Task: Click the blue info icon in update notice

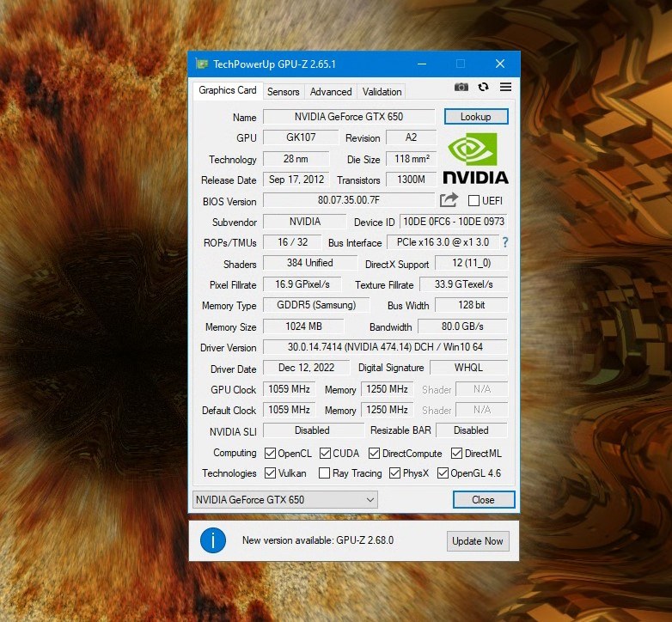Action: tap(212, 540)
